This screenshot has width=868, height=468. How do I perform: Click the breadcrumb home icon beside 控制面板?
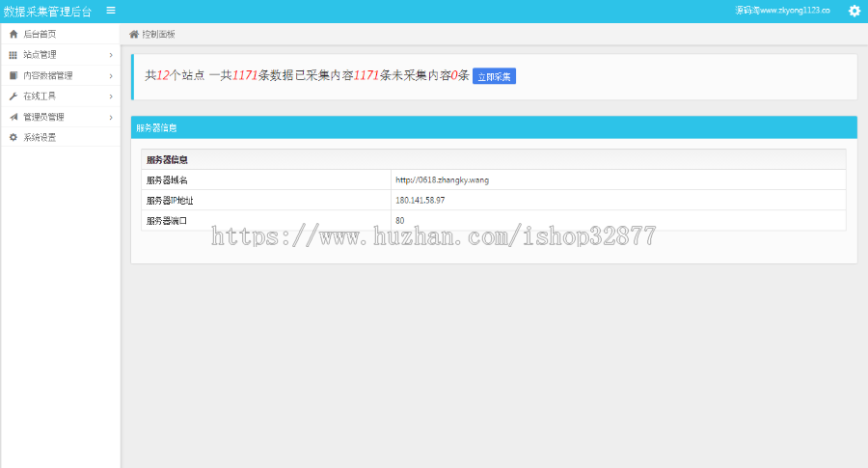pos(134,35)
